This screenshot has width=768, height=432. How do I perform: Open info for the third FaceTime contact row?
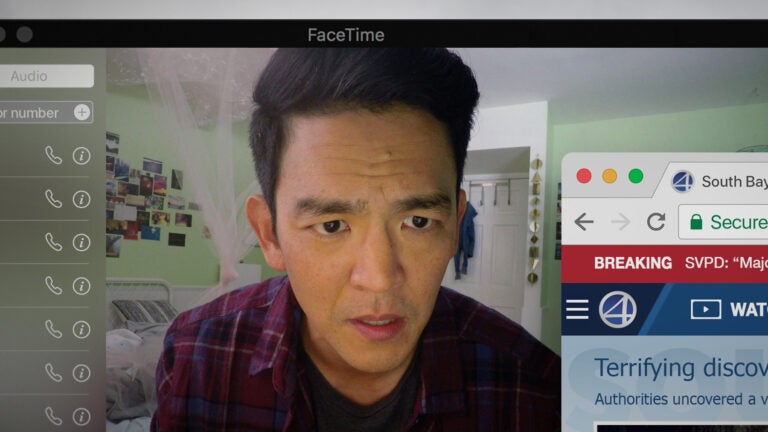(x=81, y=242)
